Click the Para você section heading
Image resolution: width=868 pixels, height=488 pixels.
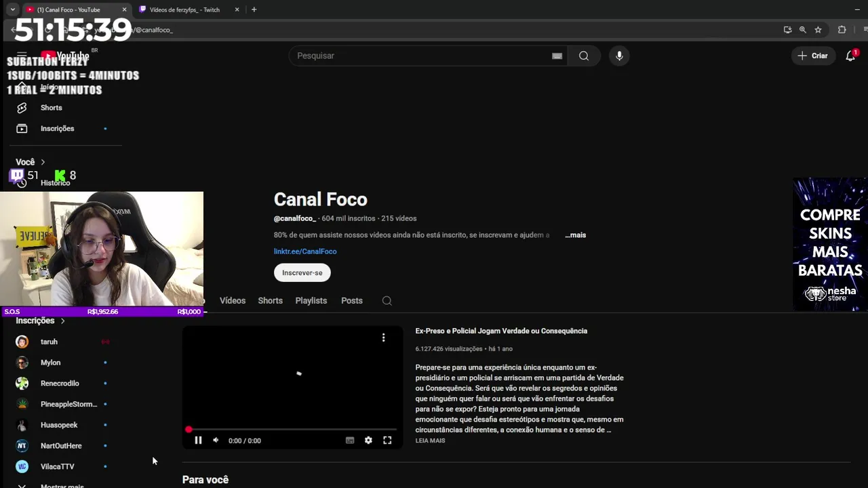[x=205, y=480]
